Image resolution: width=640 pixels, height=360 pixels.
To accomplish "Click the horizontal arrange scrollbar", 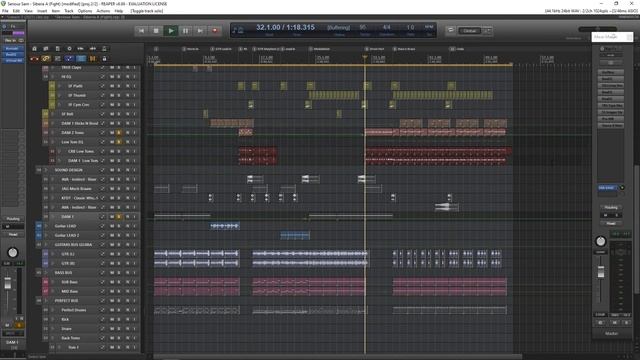I will tap(338, 357).
